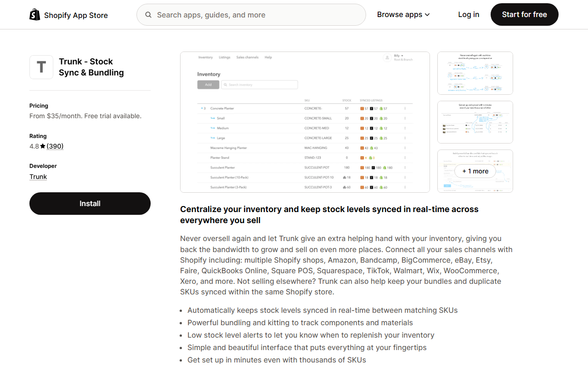Open the 390 reviews link
Screen dimensions: 588x368
pos(55,146)
